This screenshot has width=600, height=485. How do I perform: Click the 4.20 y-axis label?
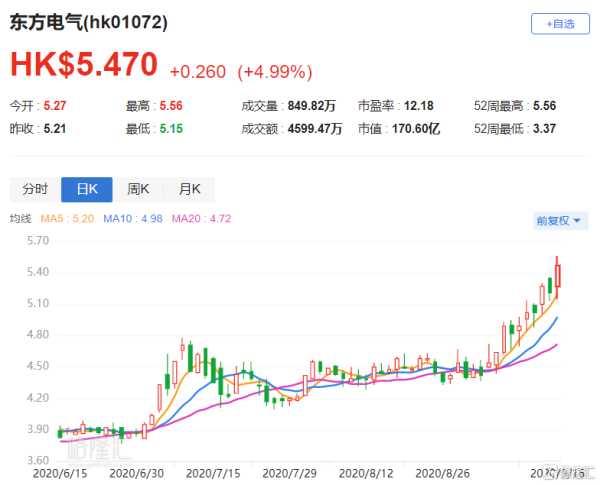(x=38, y=398)
